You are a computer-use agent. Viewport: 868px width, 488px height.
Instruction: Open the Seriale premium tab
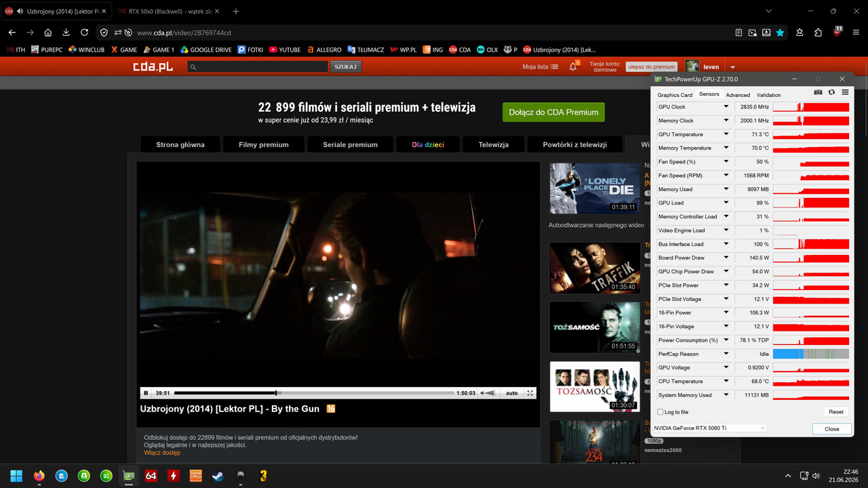[350, 144]
